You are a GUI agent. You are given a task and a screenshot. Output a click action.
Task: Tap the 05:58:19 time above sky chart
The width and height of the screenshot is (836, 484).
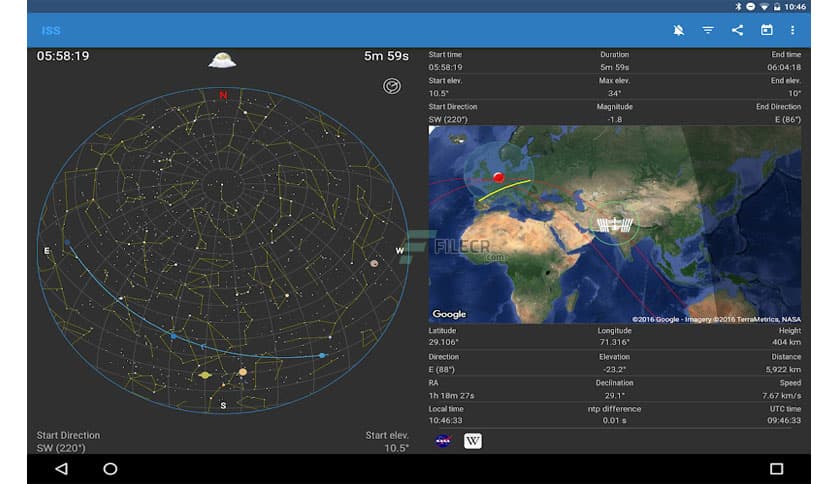pyautogui.click(x=63, y=56)
